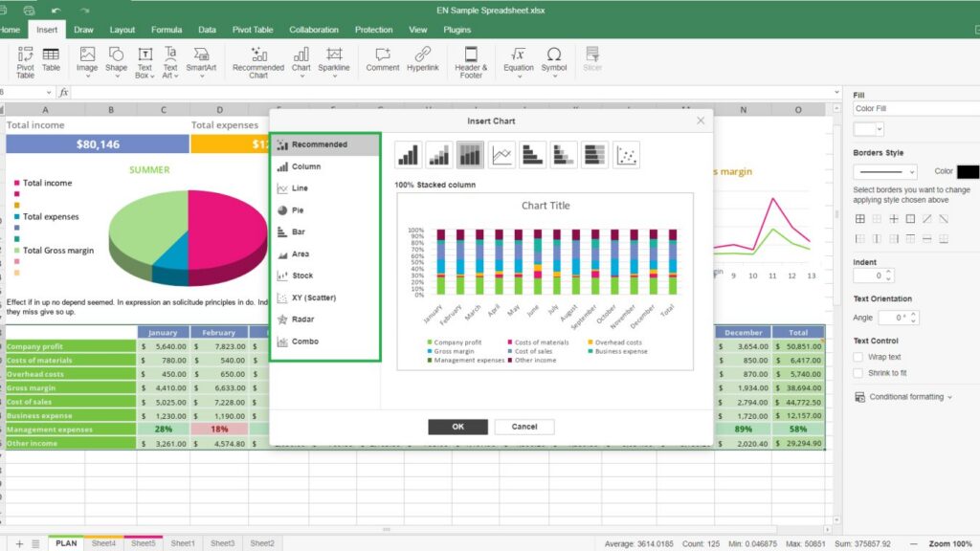Insert an Equation
Image resolution: width=980 pixels, height=551 pixels.
point(519,61)
